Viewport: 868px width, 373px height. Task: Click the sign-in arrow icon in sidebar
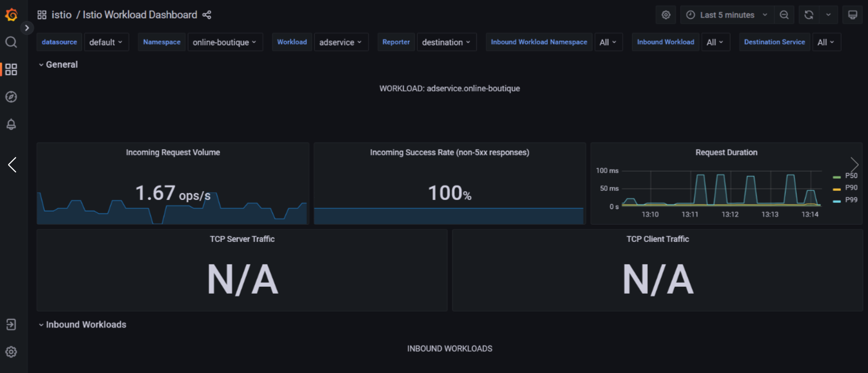pos(11,325)
